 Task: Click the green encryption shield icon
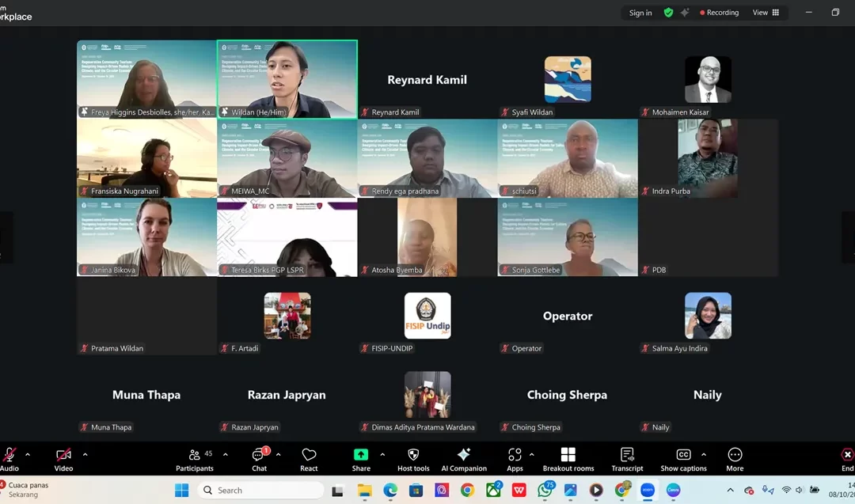coord(668,13)
